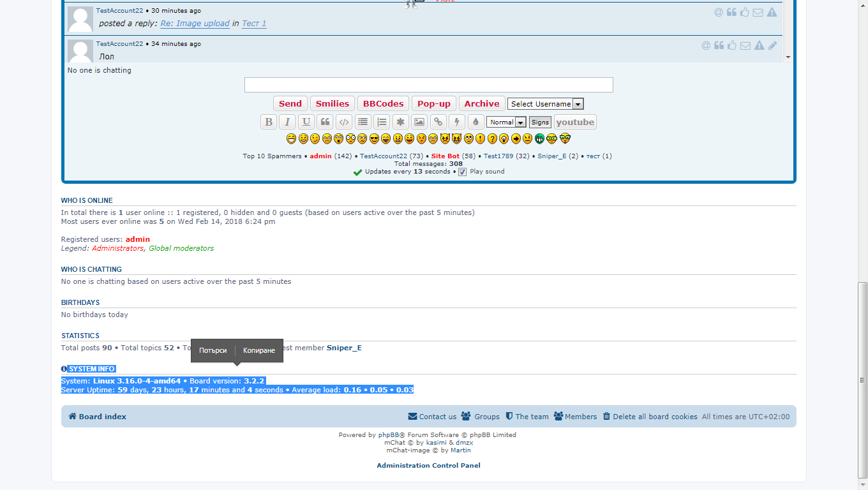Like the "Лол" chat message
Viewport: 868px width, 490px height.
click(x=732, y=45)
